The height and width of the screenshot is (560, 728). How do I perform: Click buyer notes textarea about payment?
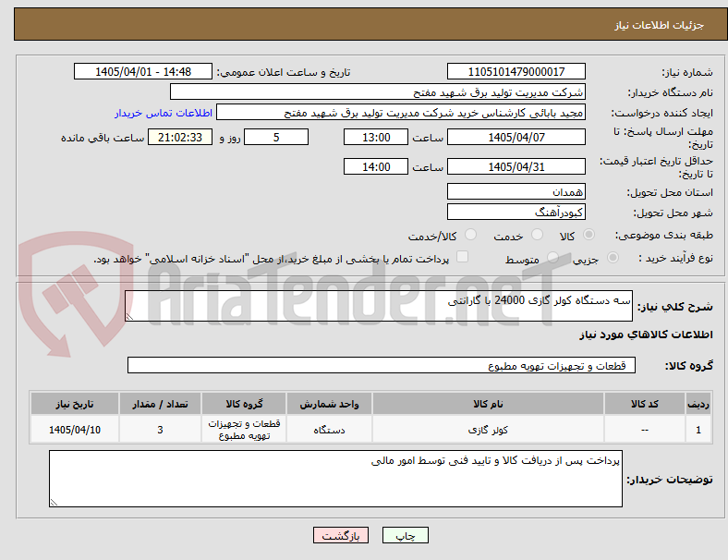click(x=335, y=479)
